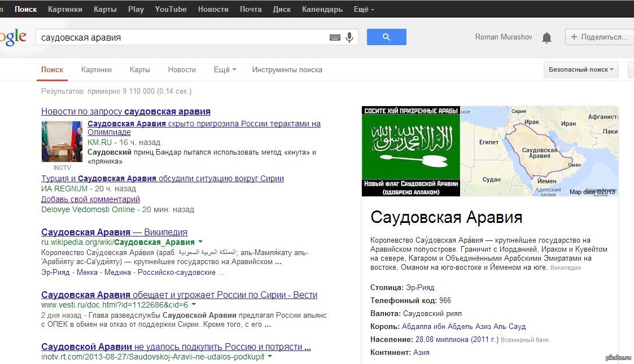Click the inotv.rt.com green URL
This screenshot has height=364, width=634.
(153, 357)
